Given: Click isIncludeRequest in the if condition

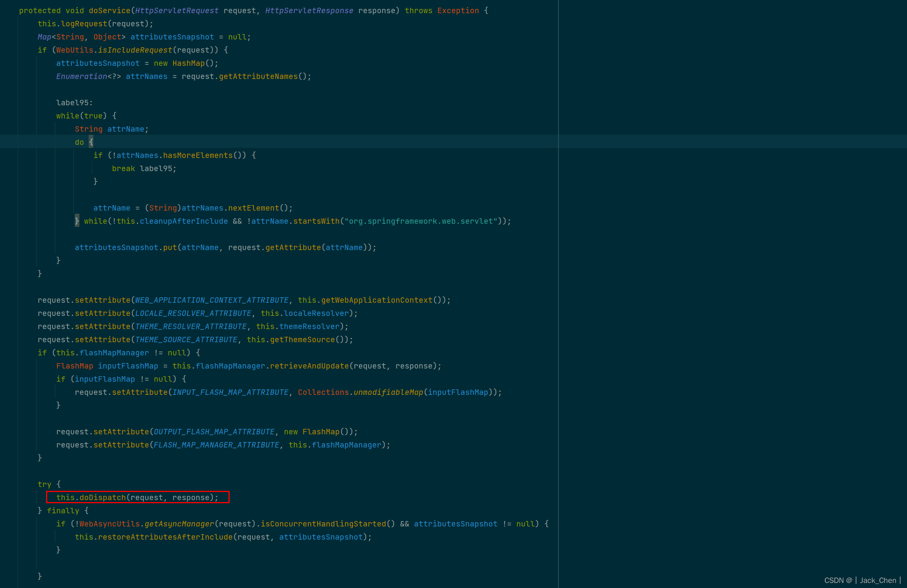Looking at the screenshot, I should pyautogui.click(x=135, y=50).
